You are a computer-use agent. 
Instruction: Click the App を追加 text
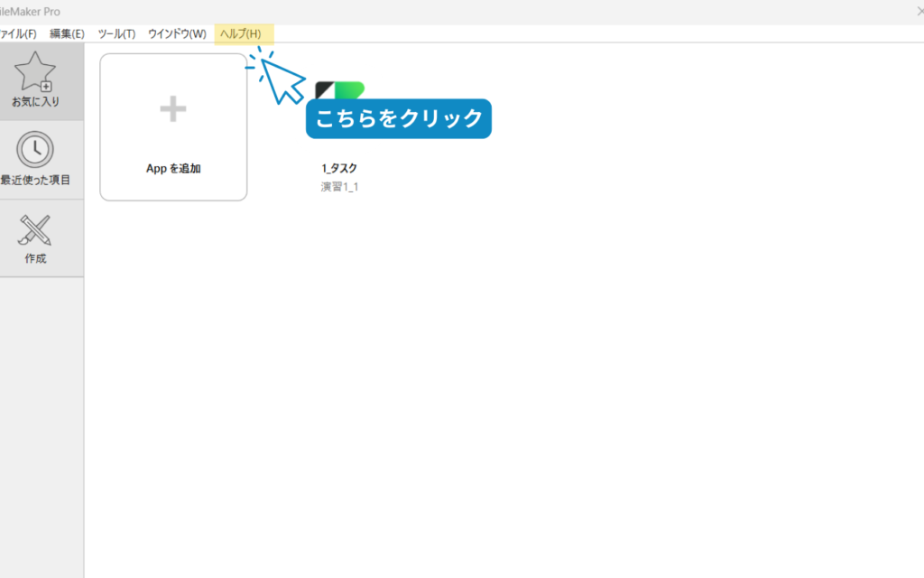point(173,168)
